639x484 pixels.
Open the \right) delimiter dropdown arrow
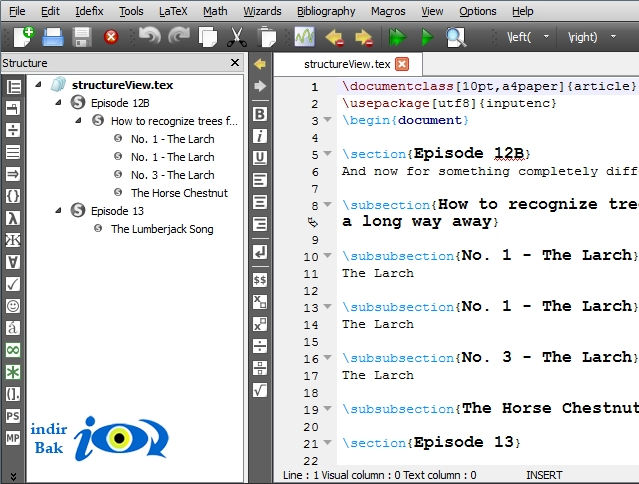click(613, 37)
